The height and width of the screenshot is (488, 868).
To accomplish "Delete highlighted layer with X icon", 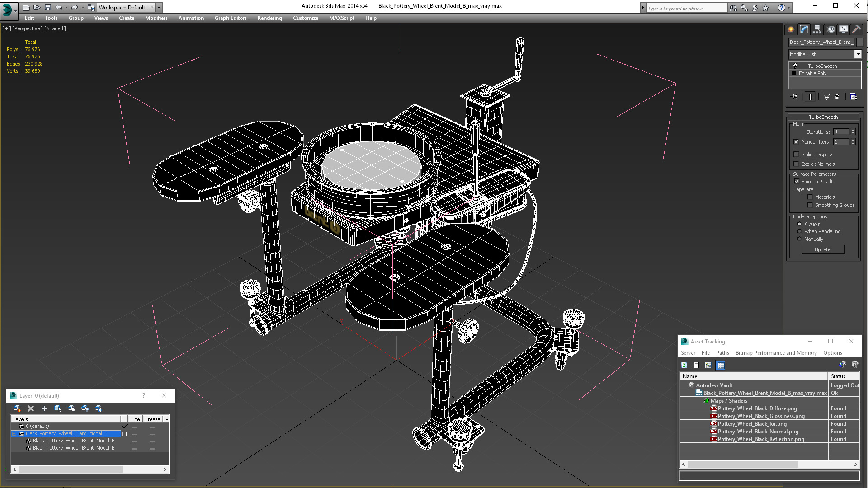I will point(31,408).
